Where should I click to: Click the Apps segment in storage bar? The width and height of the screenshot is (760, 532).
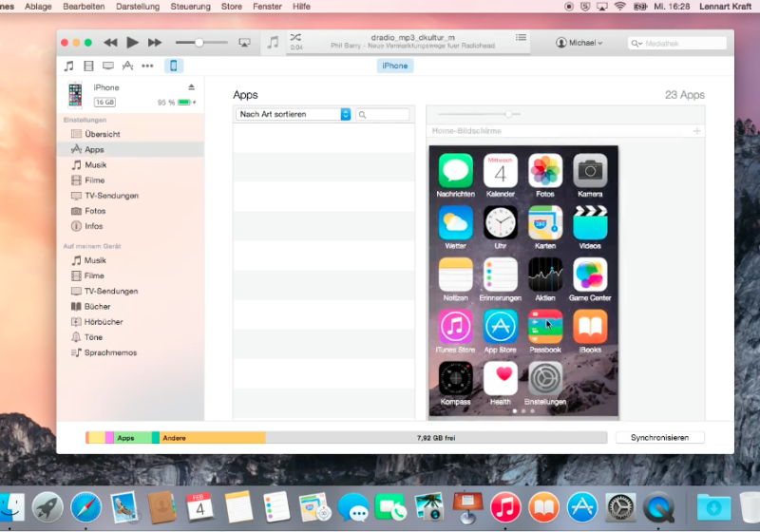pos(133,438)
